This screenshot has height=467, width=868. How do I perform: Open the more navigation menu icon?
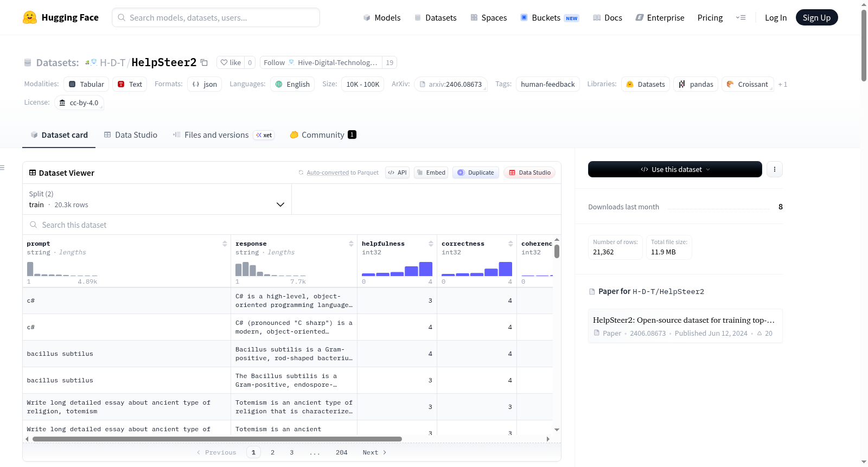pyautogui.click(x=741, y=18)
